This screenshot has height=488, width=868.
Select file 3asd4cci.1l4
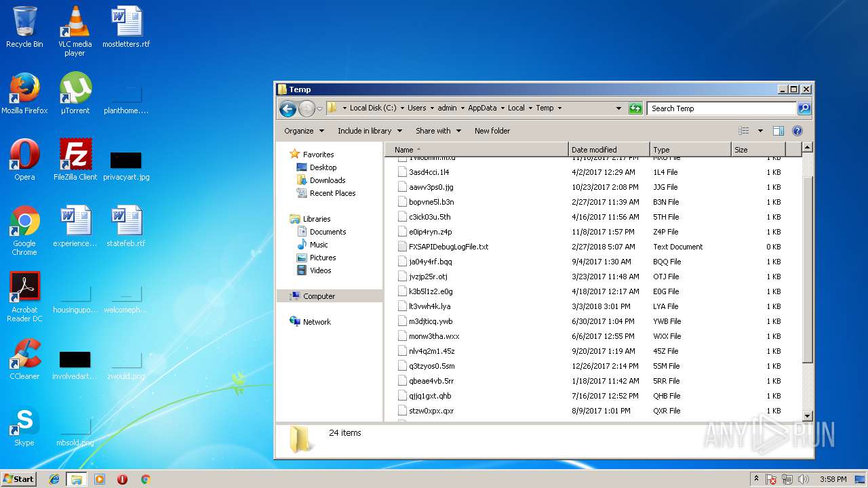[429, 172]
